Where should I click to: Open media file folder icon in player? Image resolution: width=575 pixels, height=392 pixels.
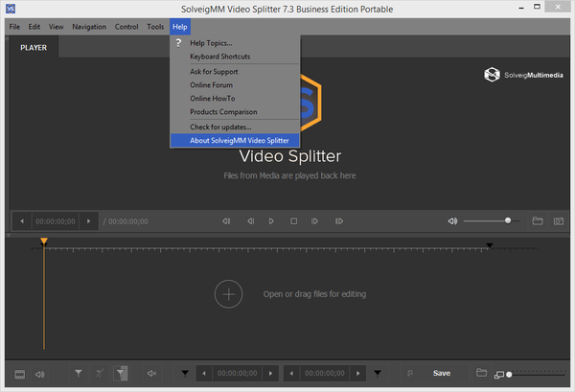pos(538,220)
